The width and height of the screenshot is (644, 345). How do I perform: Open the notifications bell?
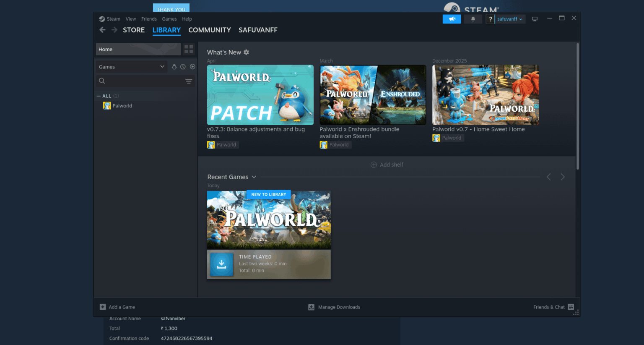coord(473,19)
